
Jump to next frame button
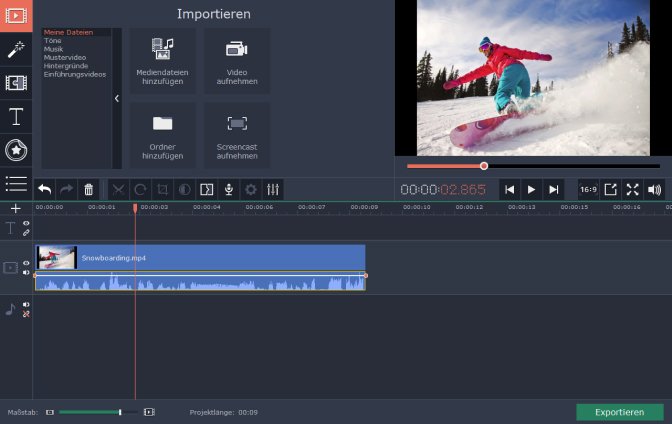[x=554, y=189]
